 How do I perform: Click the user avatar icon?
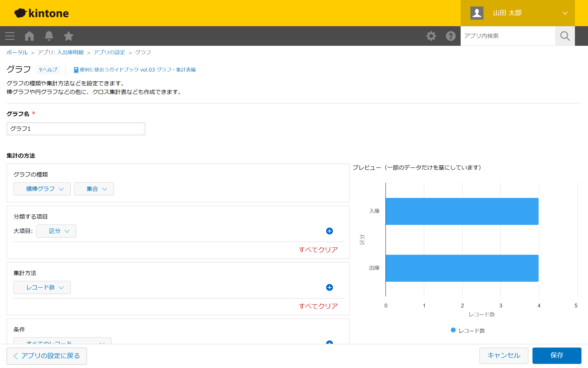[477, 13]
